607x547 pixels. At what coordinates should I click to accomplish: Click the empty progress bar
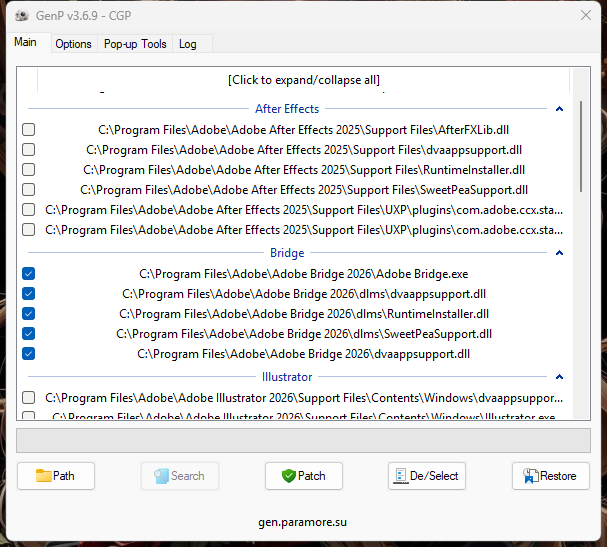click(304, 440)
